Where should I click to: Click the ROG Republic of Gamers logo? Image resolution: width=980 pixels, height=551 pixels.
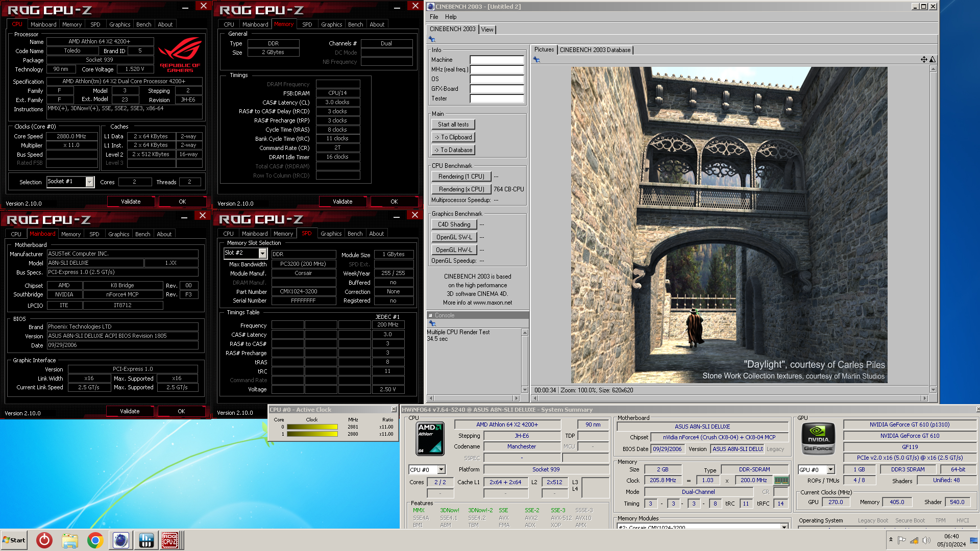[x=180, y=55]
